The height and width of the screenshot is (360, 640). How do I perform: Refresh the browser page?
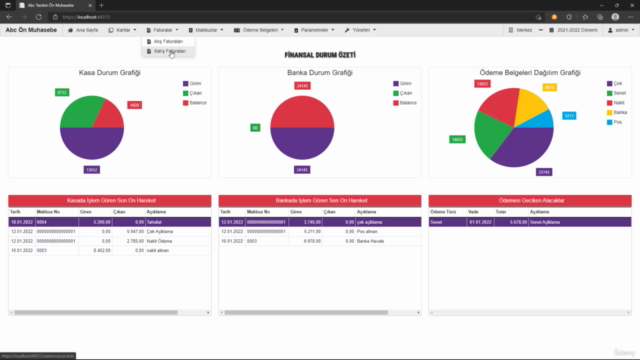[x=39, y=17]
